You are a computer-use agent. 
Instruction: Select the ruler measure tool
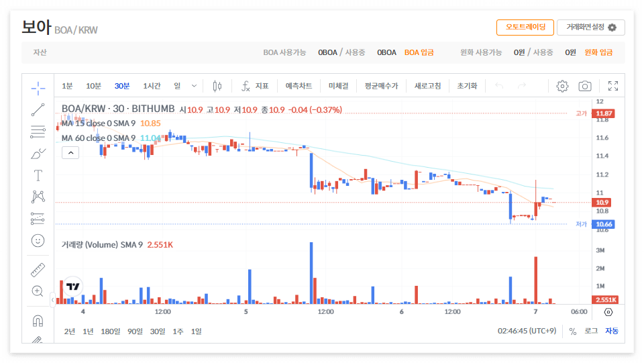pos(38,270)
